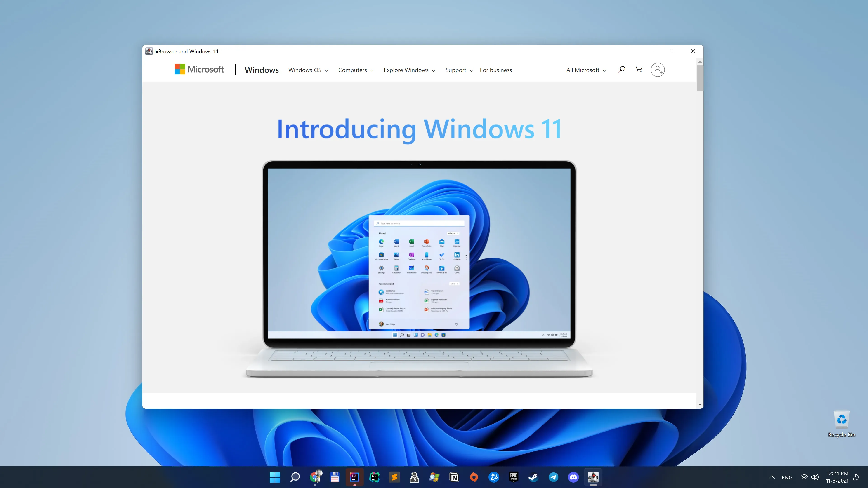
Task: Open the spy detective app in taskbar
Action: point(414,477)
